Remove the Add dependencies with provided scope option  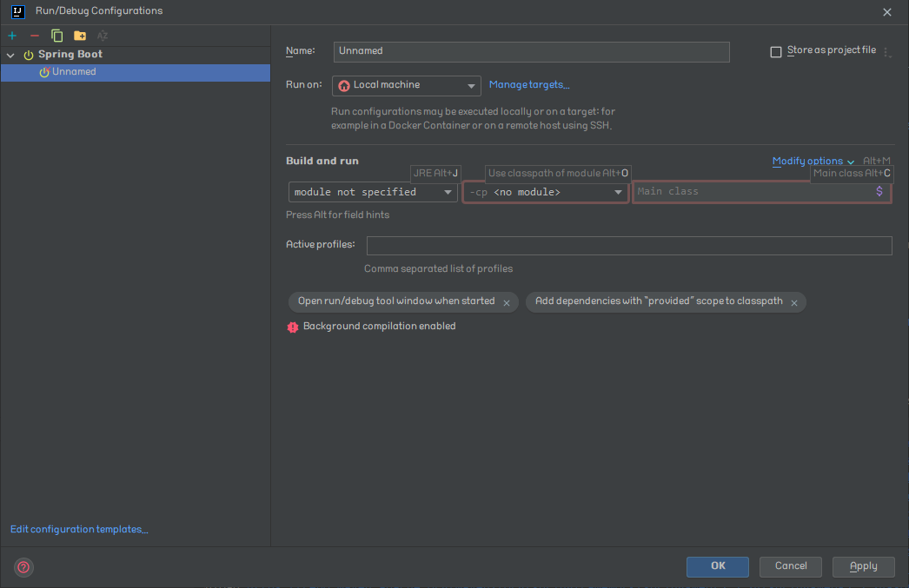click(794, 303)
